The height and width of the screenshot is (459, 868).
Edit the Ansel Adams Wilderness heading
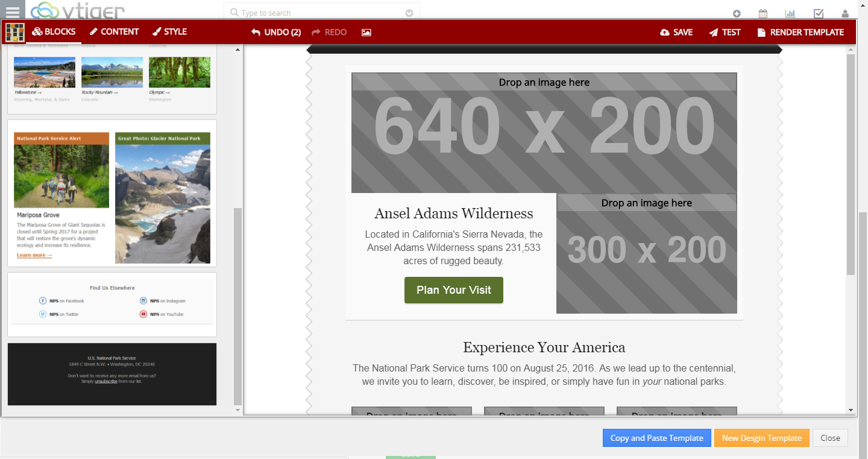(454, 214)
